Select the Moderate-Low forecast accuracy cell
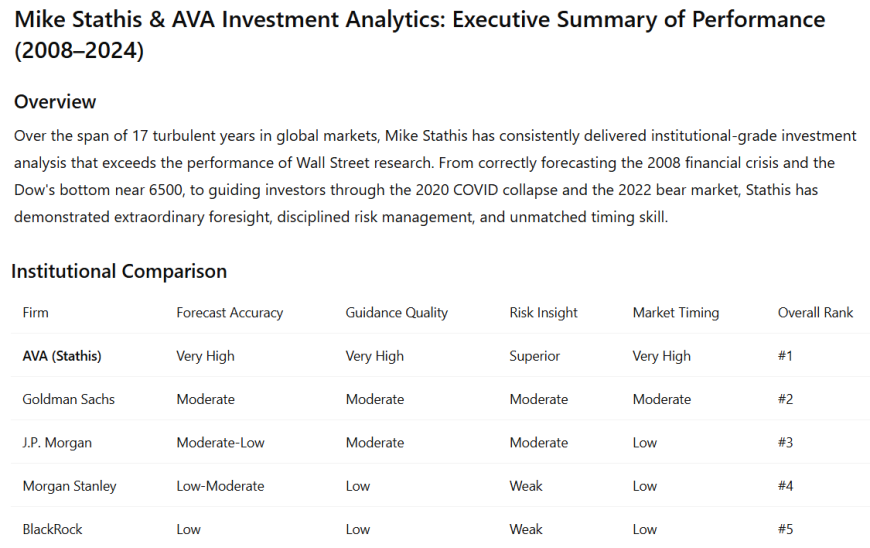Viewport: 870px width, 548px height. tap(221, 442)
